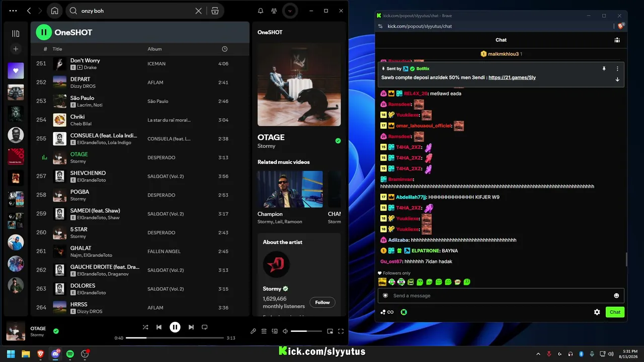Expand the pinned message down arrow
Screen dimensions: 644x362
(617, 79)
